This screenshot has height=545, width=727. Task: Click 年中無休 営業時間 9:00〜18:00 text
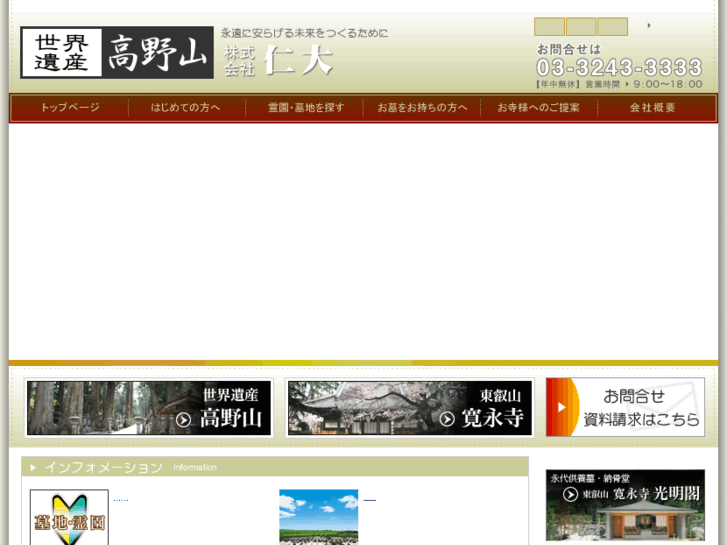click(x=619, y=84)
